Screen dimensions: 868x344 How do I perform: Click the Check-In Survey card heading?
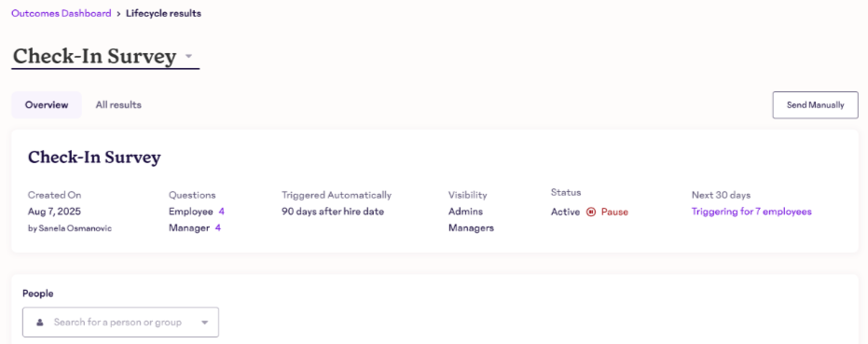(94, 158)
